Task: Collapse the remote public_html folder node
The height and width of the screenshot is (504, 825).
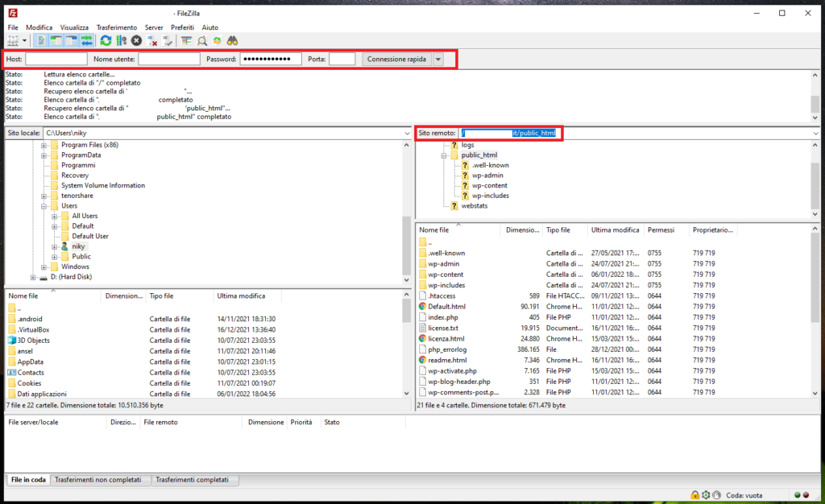Action: point(444,155)
